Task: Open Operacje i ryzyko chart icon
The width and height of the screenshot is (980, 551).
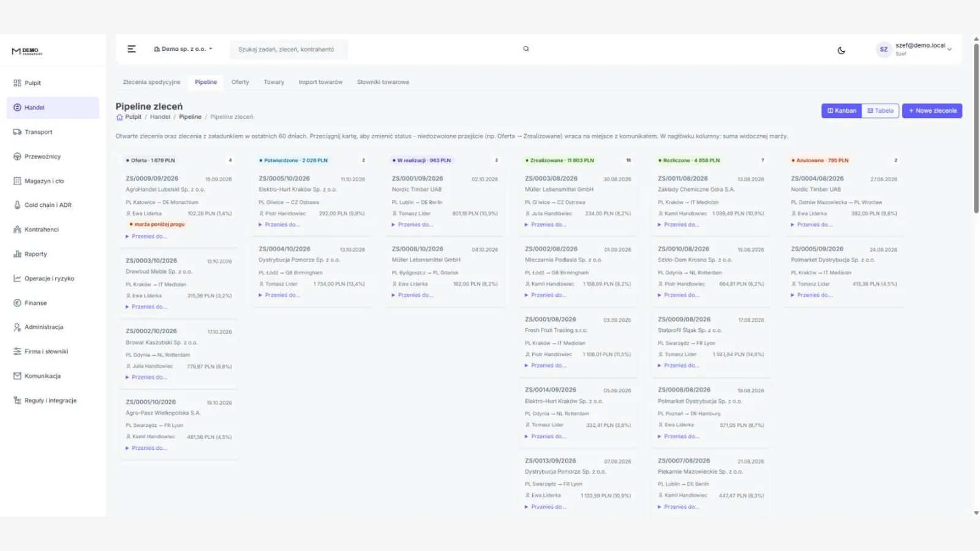Action: coord(17,279)
